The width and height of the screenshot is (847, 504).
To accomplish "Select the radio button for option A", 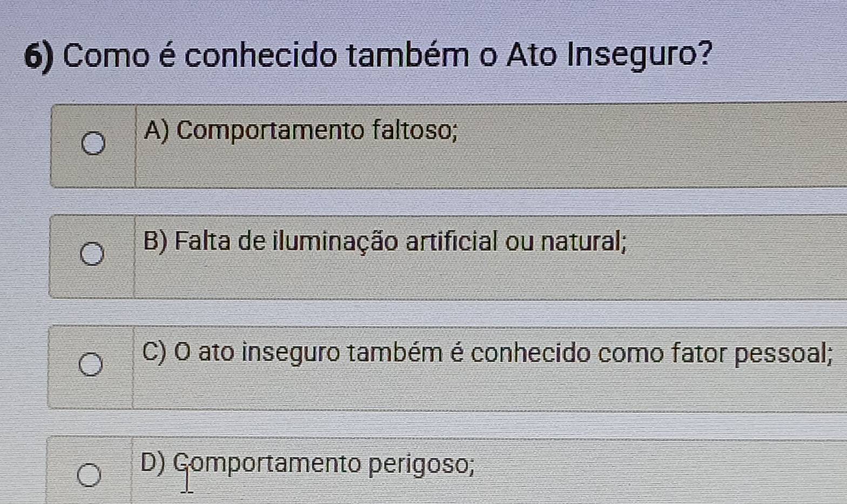I will tap(93, 144).
